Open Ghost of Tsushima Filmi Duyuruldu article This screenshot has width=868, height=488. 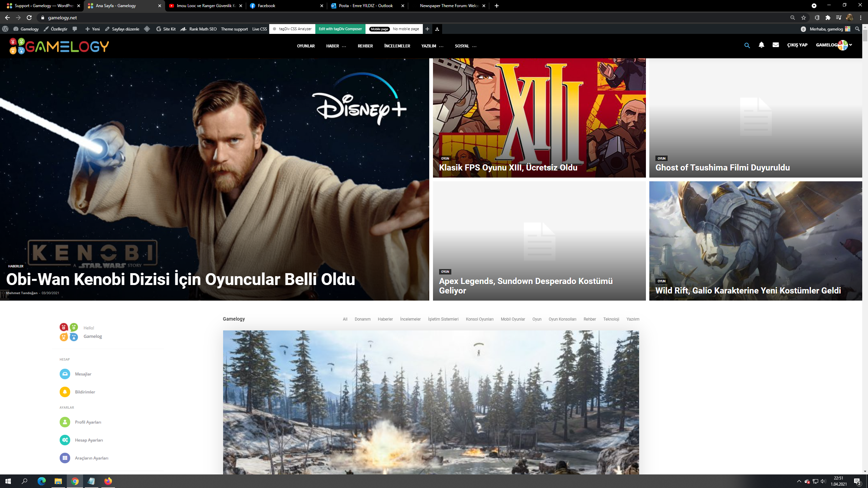tap(723, 168)
